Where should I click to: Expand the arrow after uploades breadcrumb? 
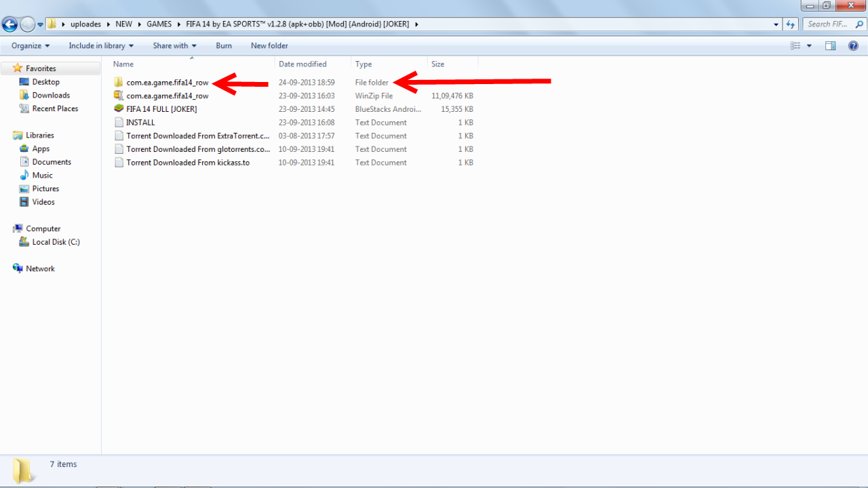pos(108,24)
